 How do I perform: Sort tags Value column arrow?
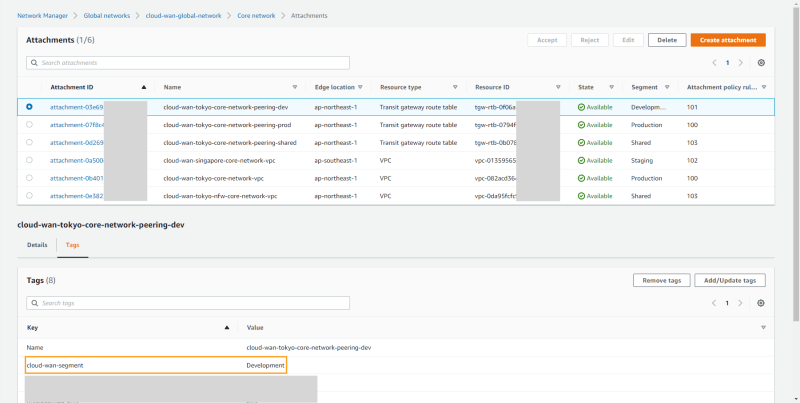pyautogui.click(x=764, y=328)
